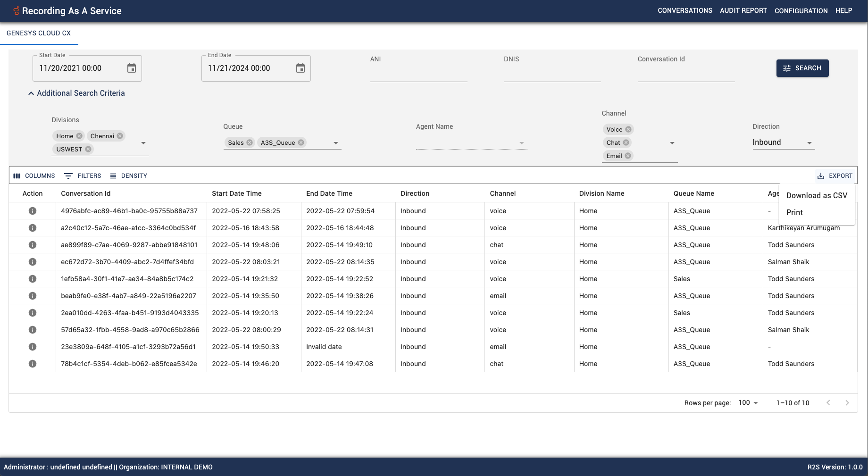868x476 pixels.
Task: Open the COLUMNS panel icon
Action: (17, 175)
